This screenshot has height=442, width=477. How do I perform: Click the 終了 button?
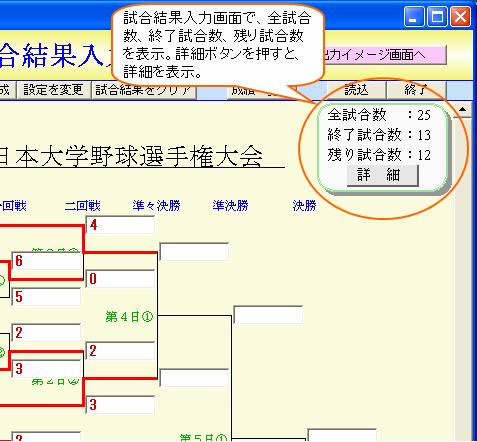tap(416, 90)
